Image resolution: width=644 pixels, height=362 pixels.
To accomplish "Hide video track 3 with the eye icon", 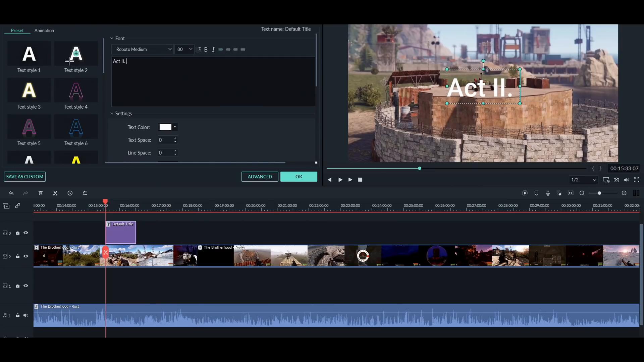I will [26, 233].
